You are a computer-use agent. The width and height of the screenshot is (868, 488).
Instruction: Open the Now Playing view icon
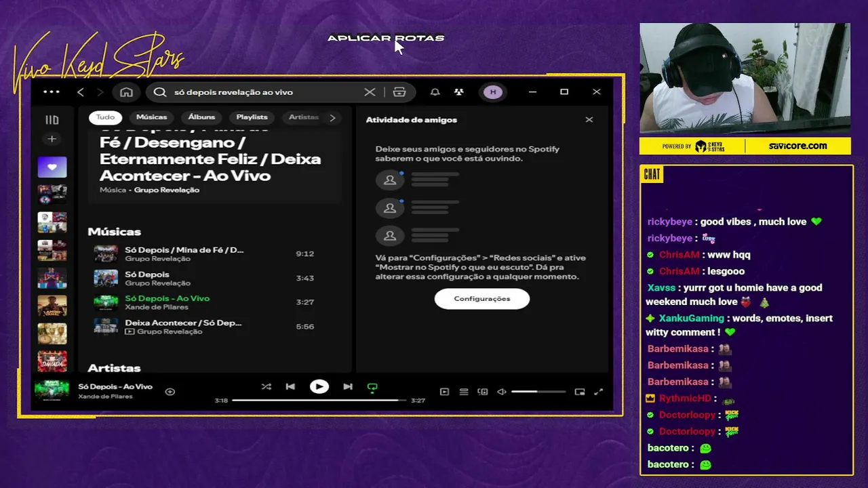444,391
